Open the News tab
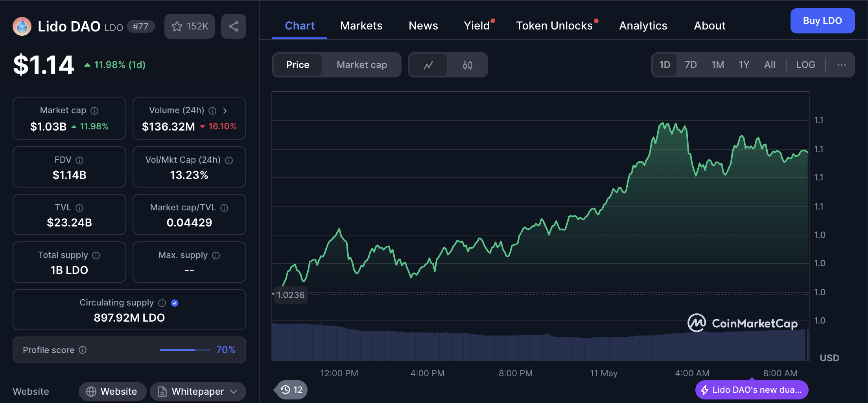868x403 pixels. coord(423,26)
